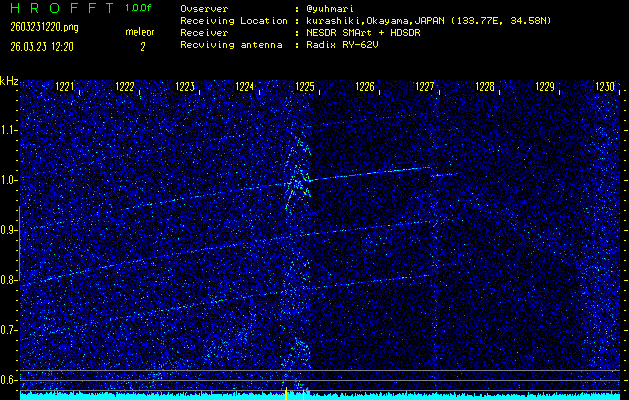The width and height of the screenshot is (629, 400).
Task: Click the 1.1 frequency axis label
Action: pyautogui.click(x=7, y=130)
